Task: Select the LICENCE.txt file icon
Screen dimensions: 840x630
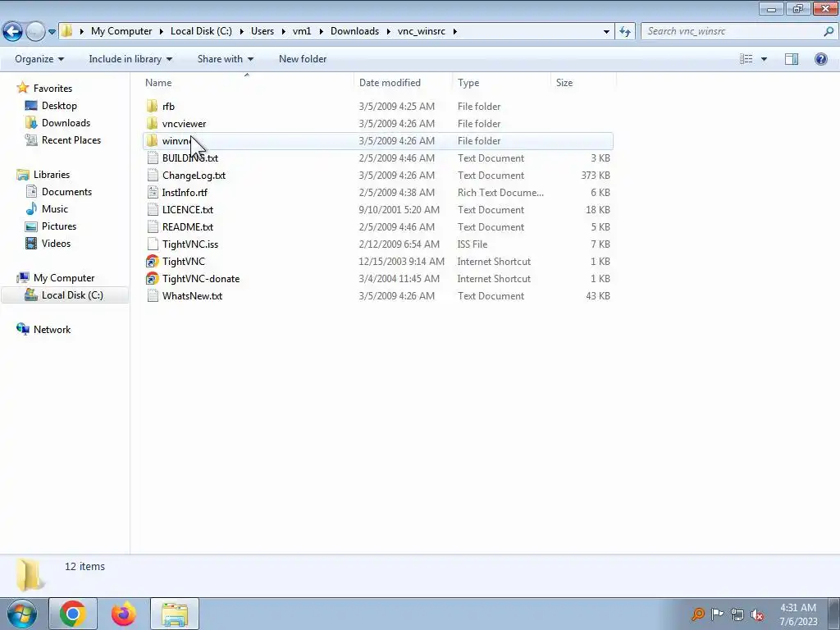Action: (153, 209)
